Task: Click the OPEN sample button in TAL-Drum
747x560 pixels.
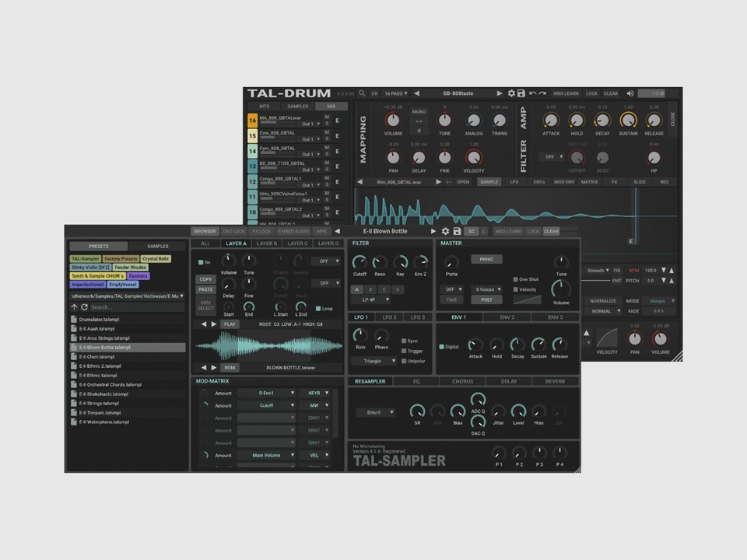Action: (463, 182)
